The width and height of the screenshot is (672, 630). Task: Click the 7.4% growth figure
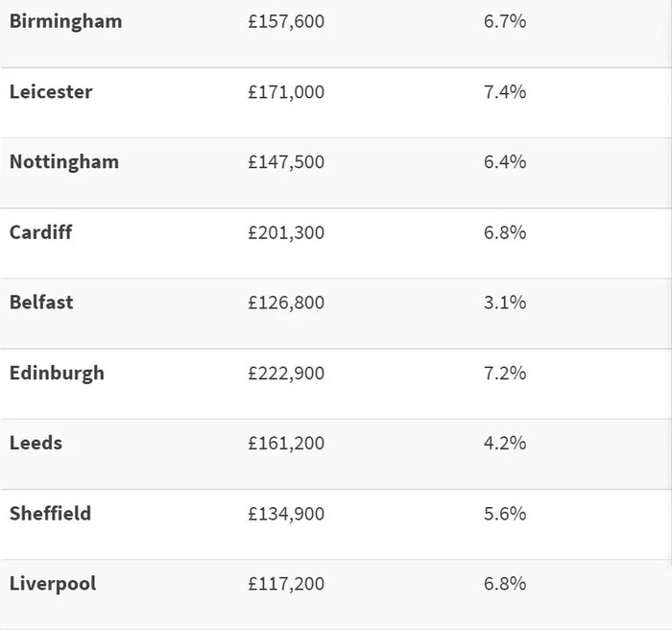click(x=505, y=92)
